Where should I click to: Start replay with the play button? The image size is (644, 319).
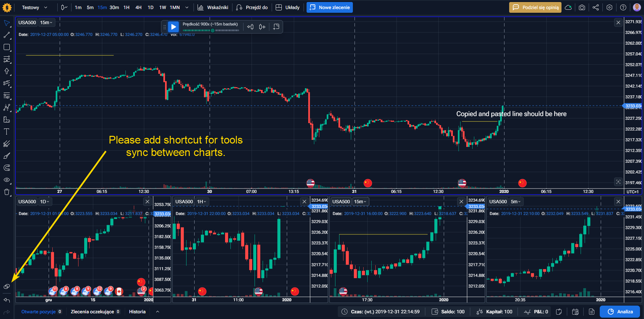173,27
